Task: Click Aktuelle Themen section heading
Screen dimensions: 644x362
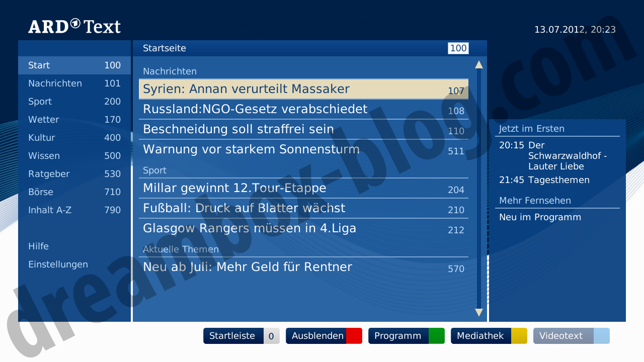Action: click(181, 249)
